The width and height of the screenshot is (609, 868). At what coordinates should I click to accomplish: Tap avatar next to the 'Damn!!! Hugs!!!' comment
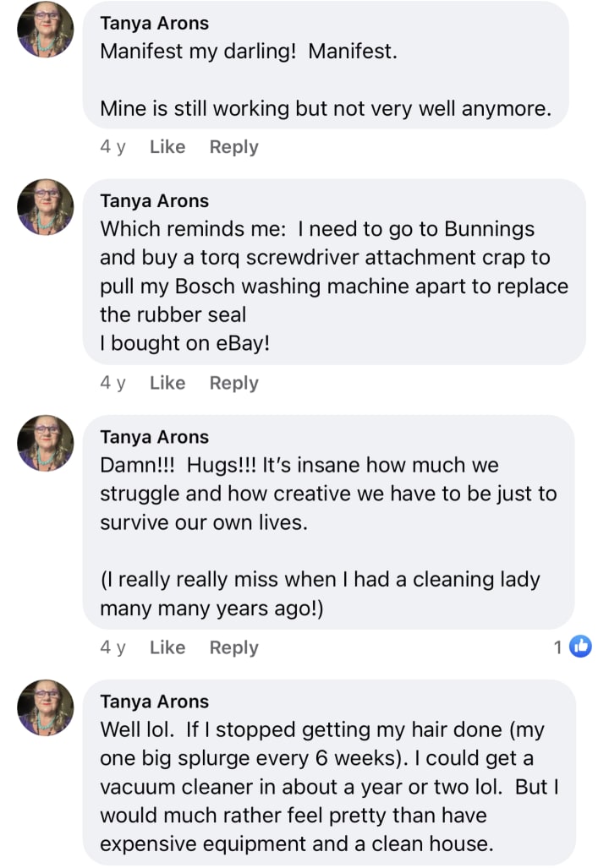click(46, 443)
